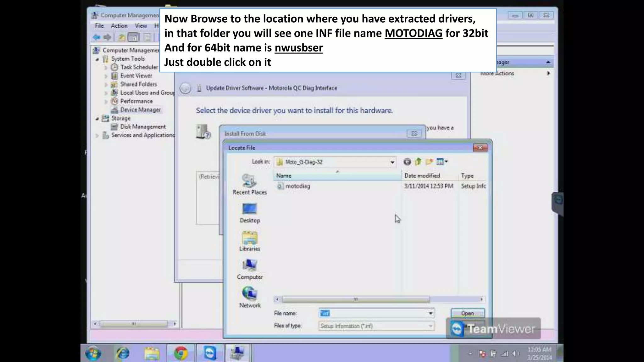The image size is (644, 362).
Task: Select Device Manager in tree
Action: [x=140, y=110]
